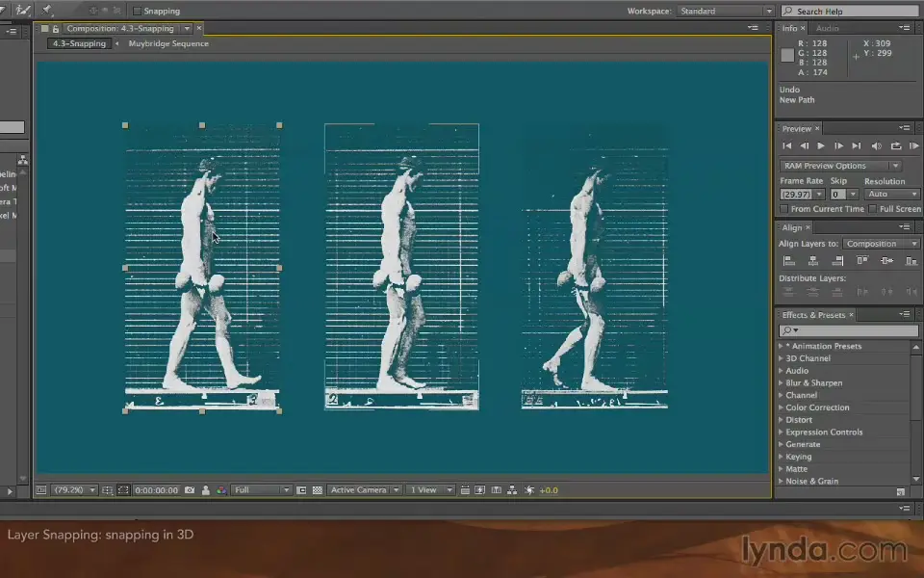Select Effects & Presets panel tab
Image resolution: width=924 pixels, height=578 pixels.
pos(814,315)
